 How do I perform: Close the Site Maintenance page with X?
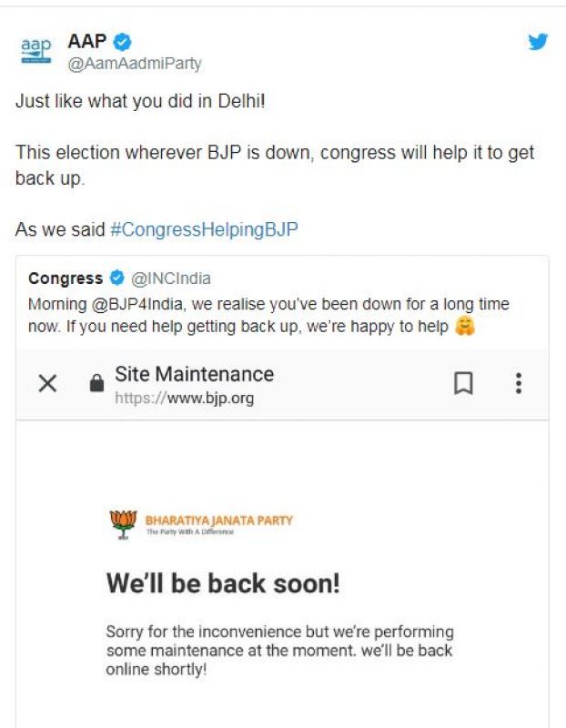[x=49, y=382]
